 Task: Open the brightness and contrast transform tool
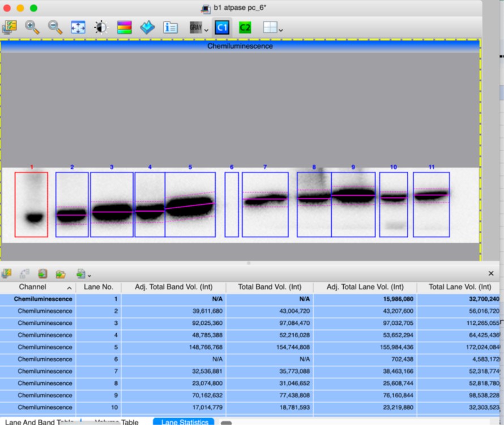coord(101,27)
